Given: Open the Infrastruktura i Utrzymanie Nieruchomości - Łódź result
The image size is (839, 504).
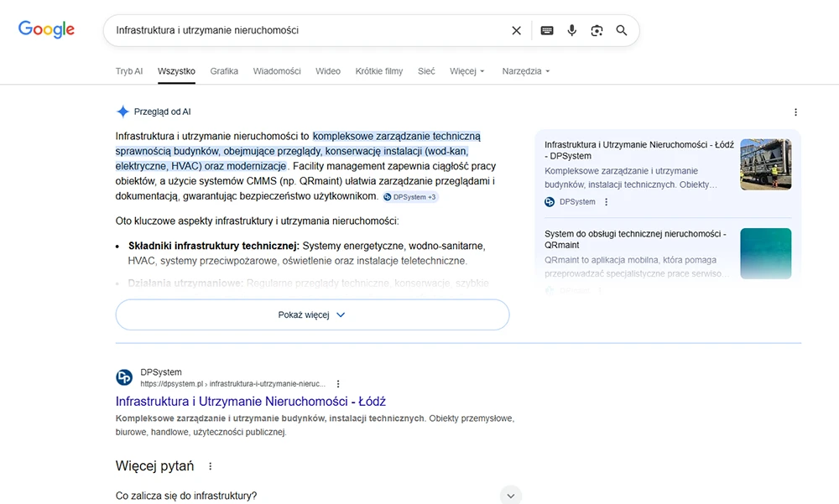Looking at the screenshot, I should [250, 402].
